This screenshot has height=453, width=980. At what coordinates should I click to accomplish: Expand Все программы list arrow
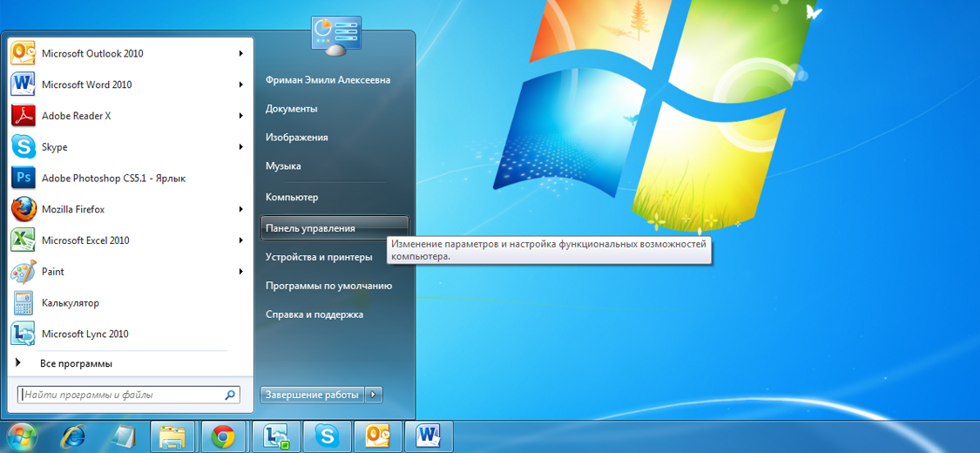tap(18, 363)
